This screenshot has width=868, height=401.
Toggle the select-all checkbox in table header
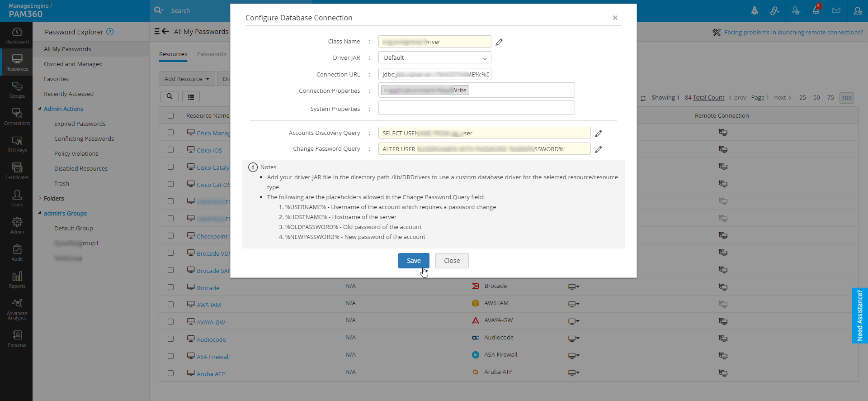(x=170, y=116)
